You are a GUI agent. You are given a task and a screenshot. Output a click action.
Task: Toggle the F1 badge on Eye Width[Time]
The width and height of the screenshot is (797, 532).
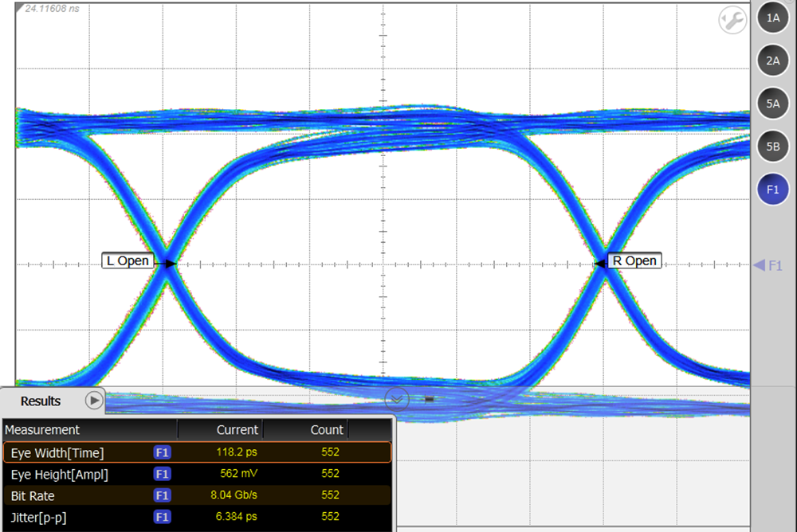click(x=162, y=452)
